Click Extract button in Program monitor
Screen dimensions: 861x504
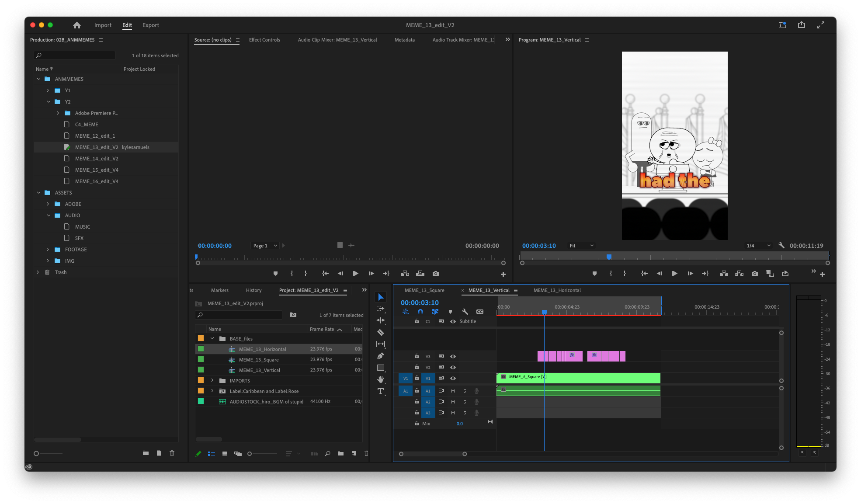coord(739,274)
